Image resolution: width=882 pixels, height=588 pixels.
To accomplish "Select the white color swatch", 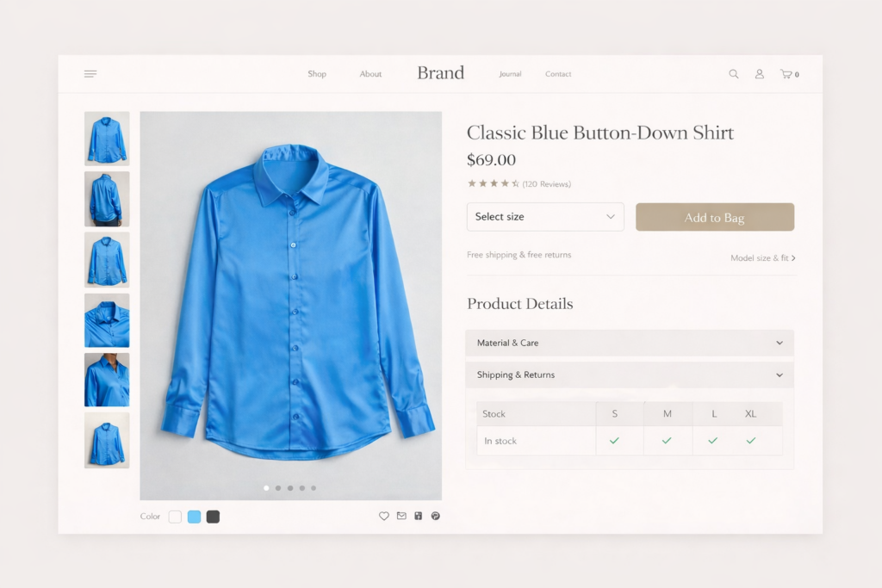I will pos(175,517).
